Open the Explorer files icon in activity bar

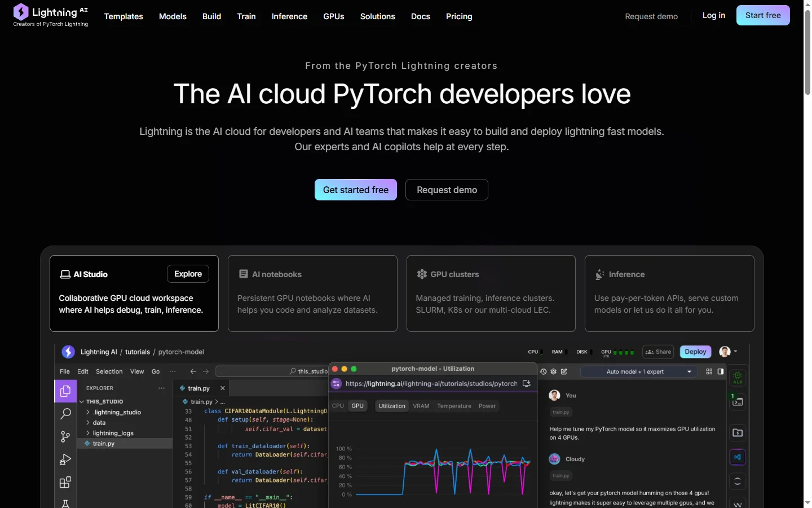65,391
